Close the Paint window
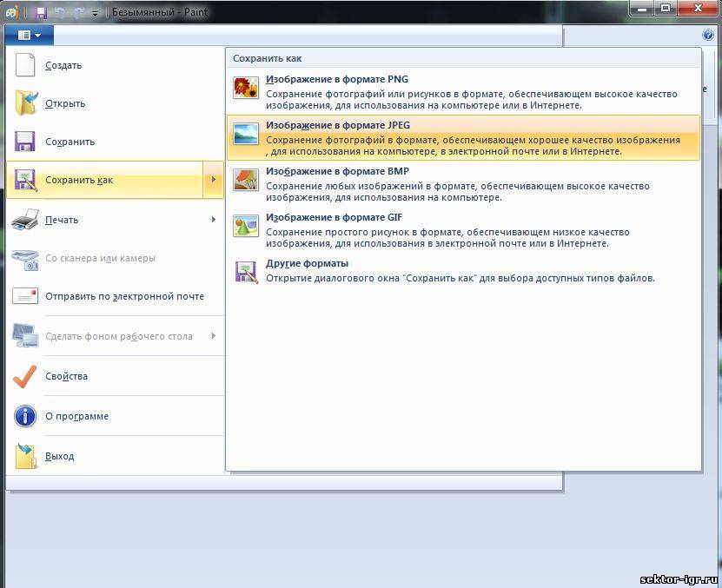This screenshot has width=722, height=588. pyautogui.click(x=698, y=9)
